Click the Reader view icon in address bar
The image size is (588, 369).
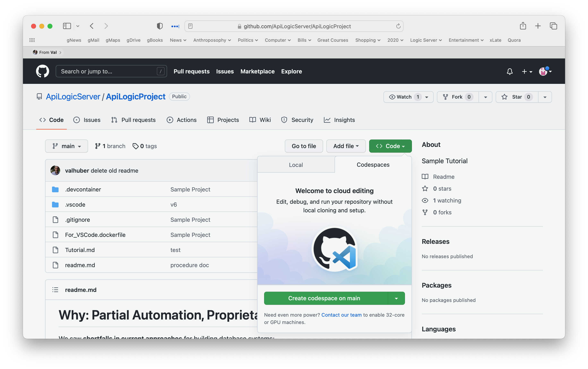pyautogui.click(x=190, y=26)
